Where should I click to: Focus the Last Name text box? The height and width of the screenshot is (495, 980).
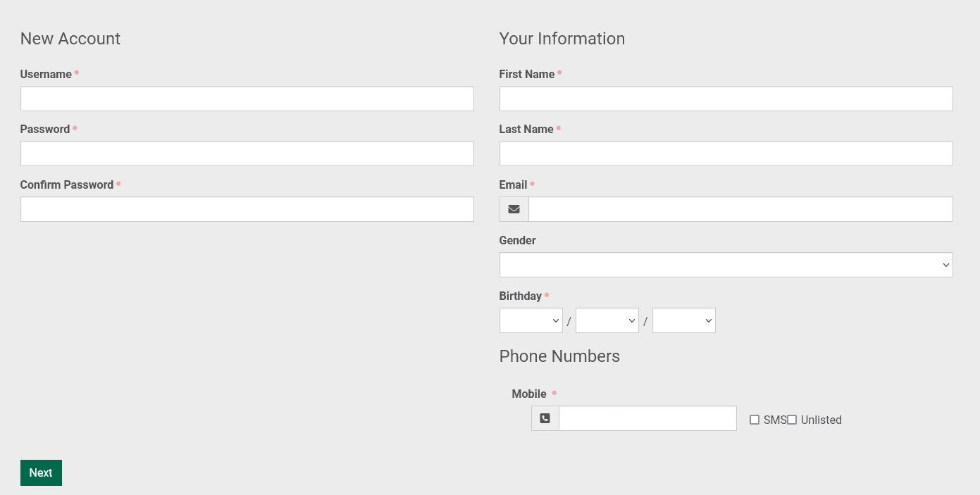726,153
